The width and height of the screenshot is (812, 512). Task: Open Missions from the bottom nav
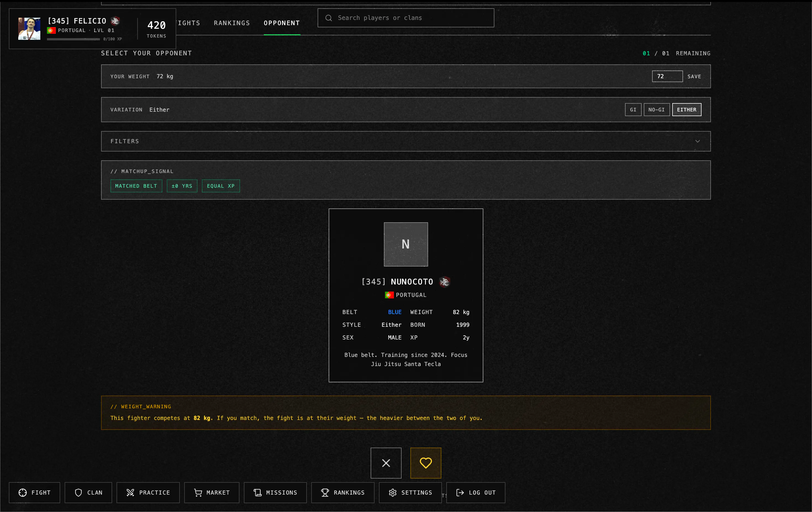pyautogui.click(x=275, y=492)
